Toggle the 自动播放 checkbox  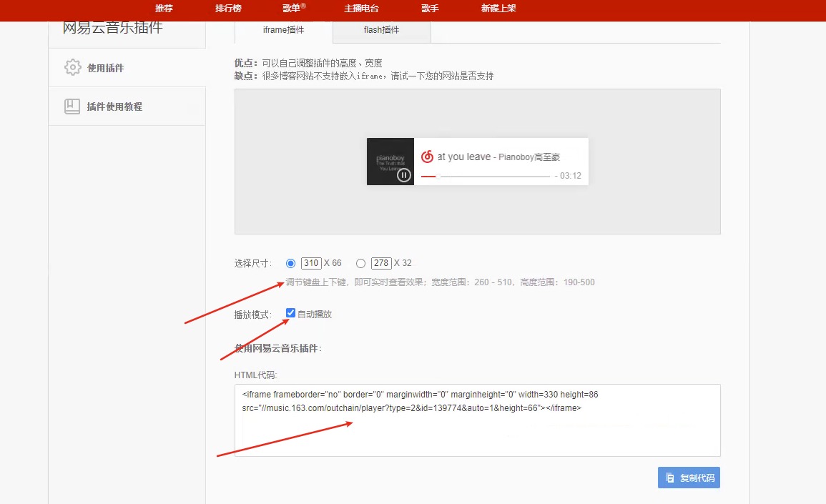click(290, 313)
